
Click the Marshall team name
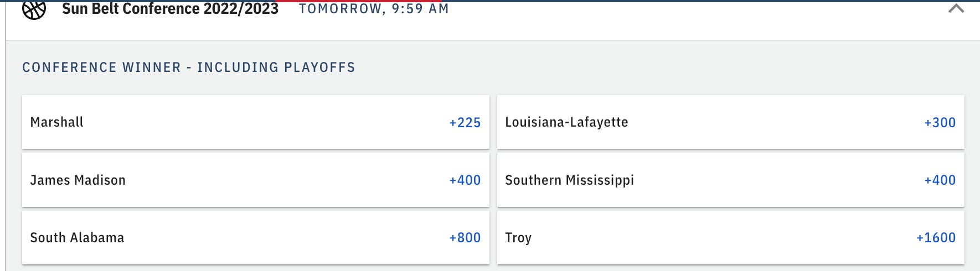pyautogui.click(x=56, y=122)
